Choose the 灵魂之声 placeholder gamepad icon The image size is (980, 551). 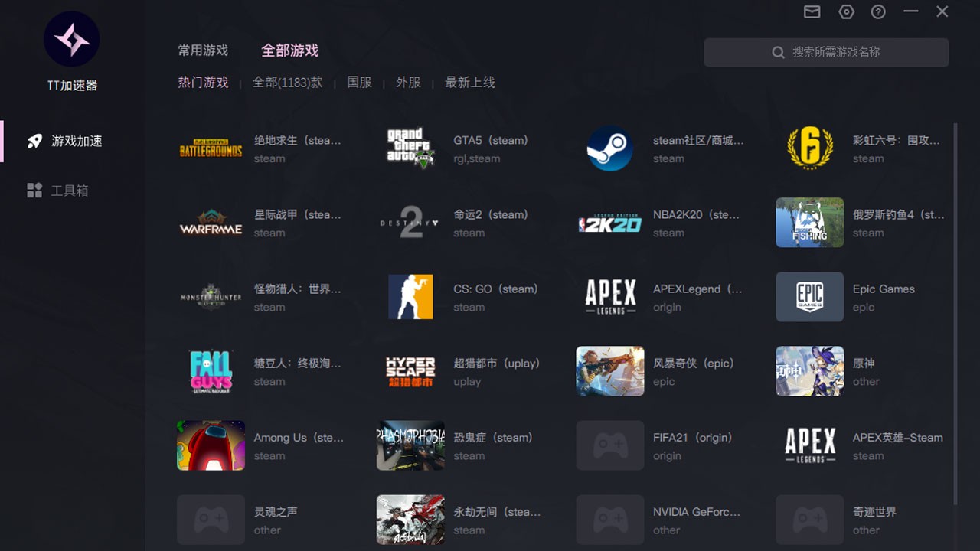pyautogui.click(x=211, y=520)
